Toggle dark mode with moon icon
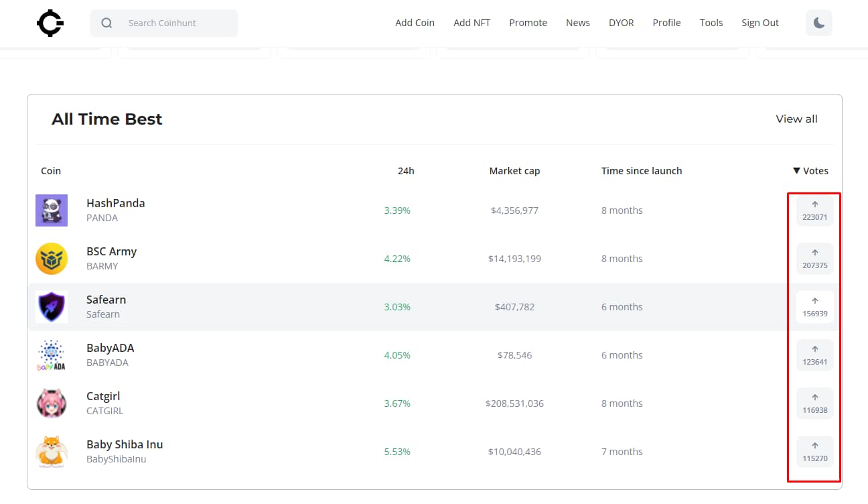 (x=818, y=23)
